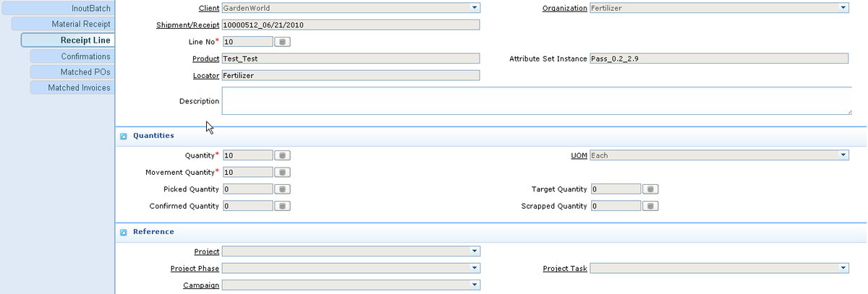Open calculator icon beside Target Quantity field
Image resolution: width=868 pixels, height=294 pixels.
(651, 189)
